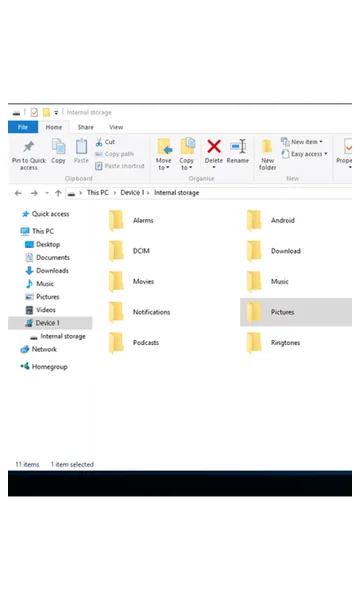Click Paste shortcut in ribbon
Image resolution: width=360 pixels, height=600 pixels.
tap(120, 166)
